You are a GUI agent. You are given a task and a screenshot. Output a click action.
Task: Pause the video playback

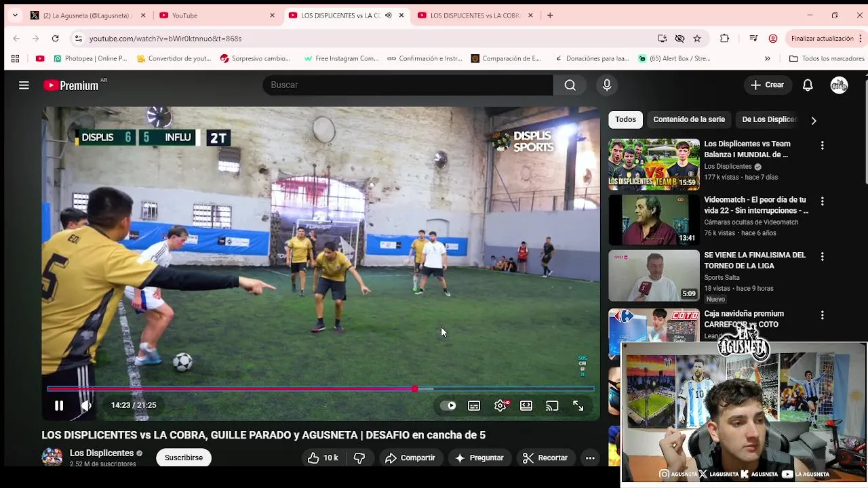59,405
